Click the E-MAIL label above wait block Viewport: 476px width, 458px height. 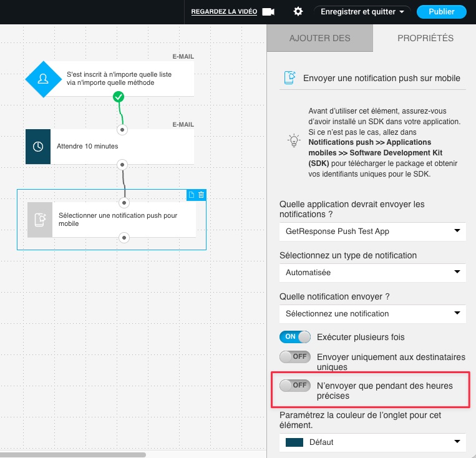pyautogui.click(x=183, y=125)
